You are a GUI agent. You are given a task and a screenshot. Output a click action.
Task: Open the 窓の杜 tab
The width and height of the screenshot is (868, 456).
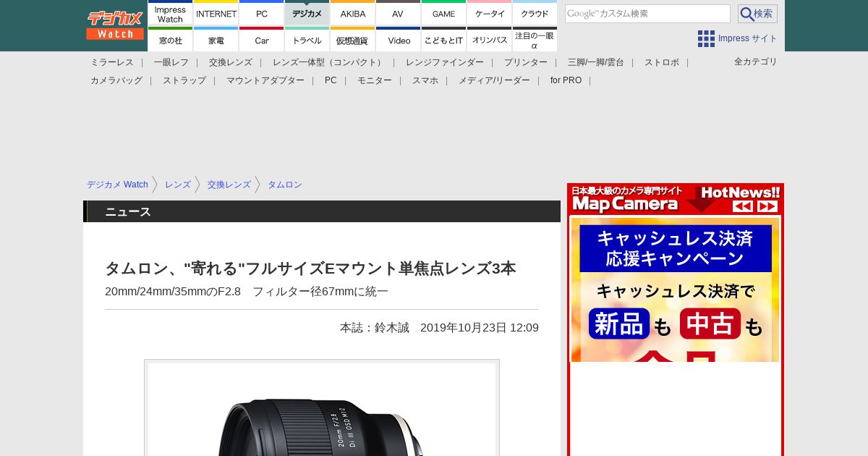tap(170, 40)
